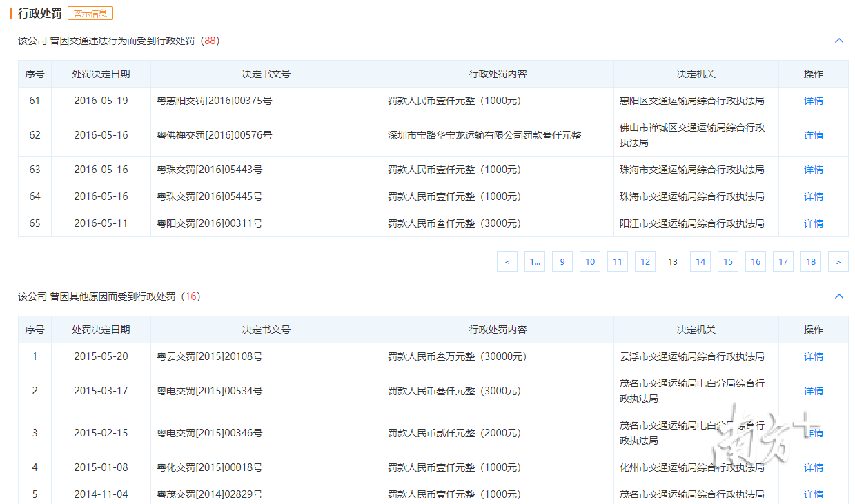This screenshot has height=504, width=855.
Task: Open details for 粤电交罚[2015]00534号
Action: (x=813, y=391)
